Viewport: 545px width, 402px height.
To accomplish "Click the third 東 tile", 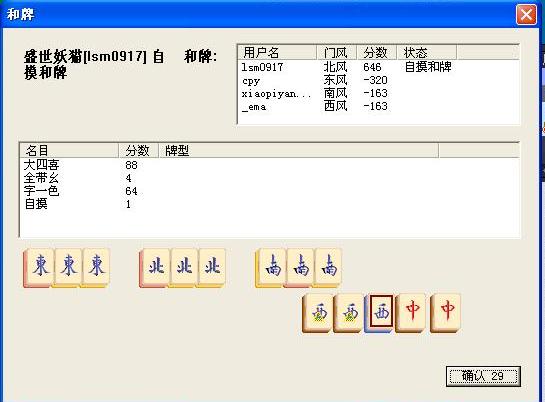I will click(96, 268).
